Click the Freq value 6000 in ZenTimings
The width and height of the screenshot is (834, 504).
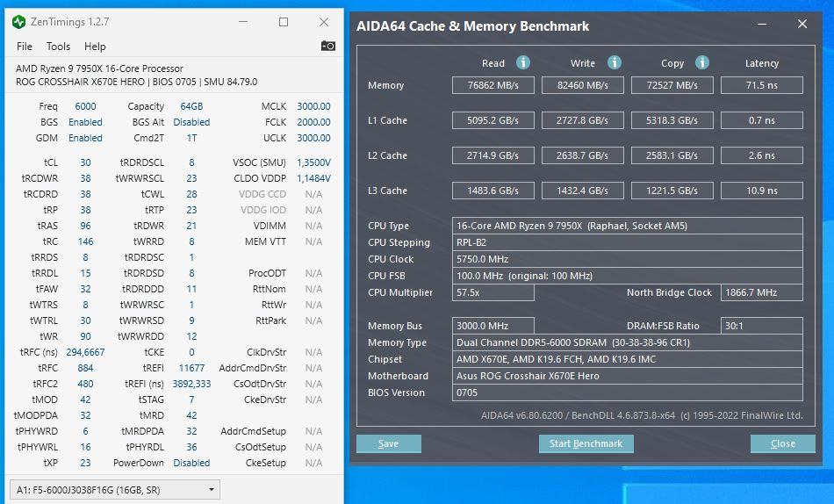pyautogui.click(x=86, y=106)
